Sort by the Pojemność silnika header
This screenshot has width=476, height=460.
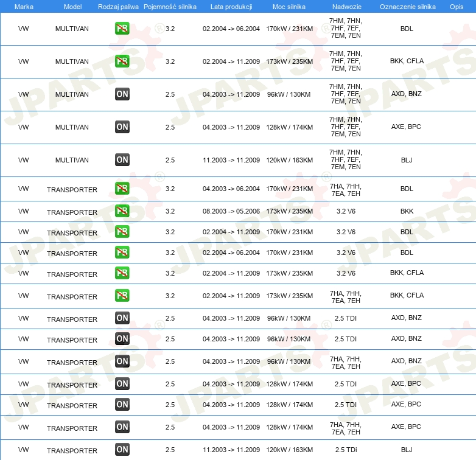pyautogui.click(x=170, y=6)
